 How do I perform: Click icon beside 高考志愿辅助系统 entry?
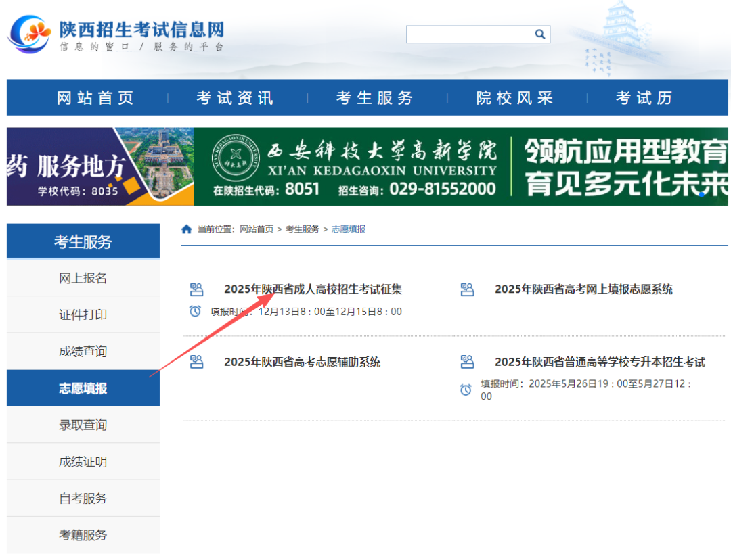[x=196, y=362]
